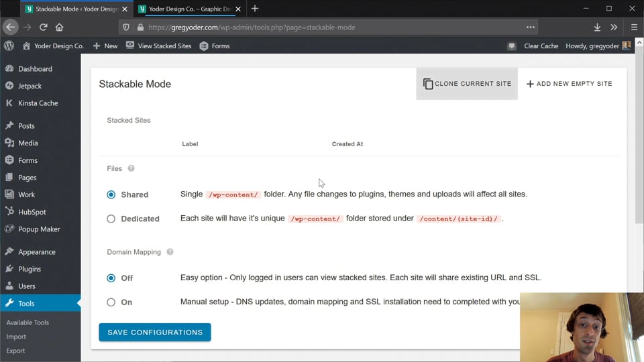Switch to the Stackable Mode browser tab
Image resolution: width=644 pixels, height=362 pixels.
76,9
